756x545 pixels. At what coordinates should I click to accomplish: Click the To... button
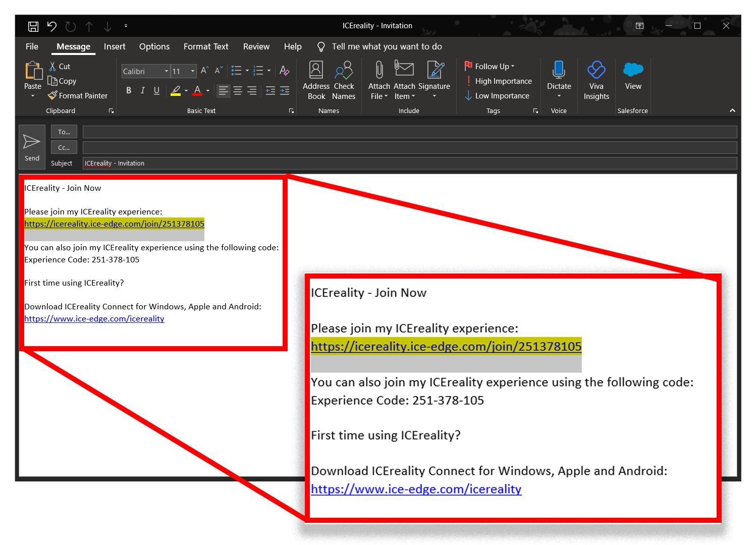tap(64, 132)
